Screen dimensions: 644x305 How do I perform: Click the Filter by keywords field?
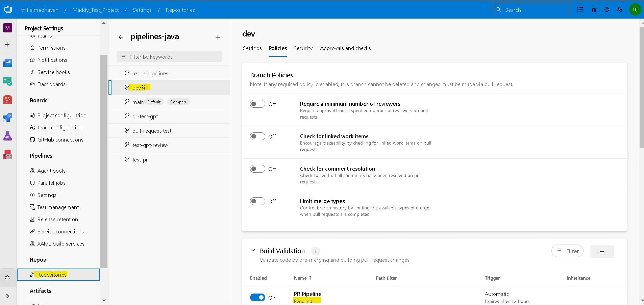pyautogui.click(x=169, y=57)
